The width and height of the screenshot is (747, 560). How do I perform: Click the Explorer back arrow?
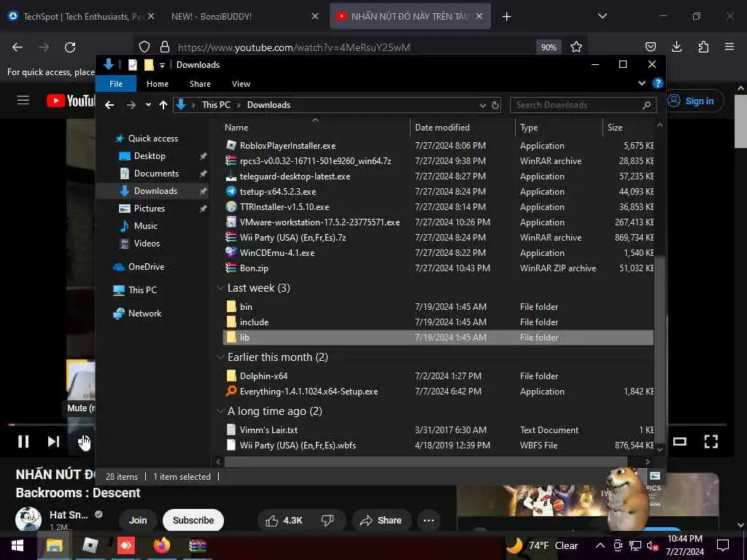pos(109,105)
